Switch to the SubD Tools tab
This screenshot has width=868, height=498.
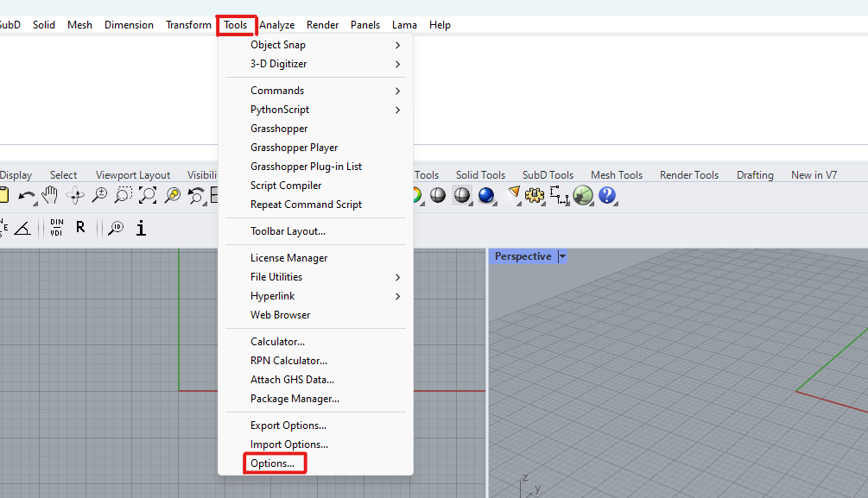click(x=548, y=175)
